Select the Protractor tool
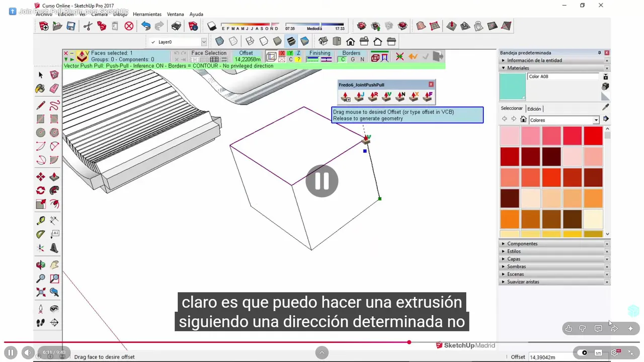Viewport: 644px width, 362px height. (41, 234)
